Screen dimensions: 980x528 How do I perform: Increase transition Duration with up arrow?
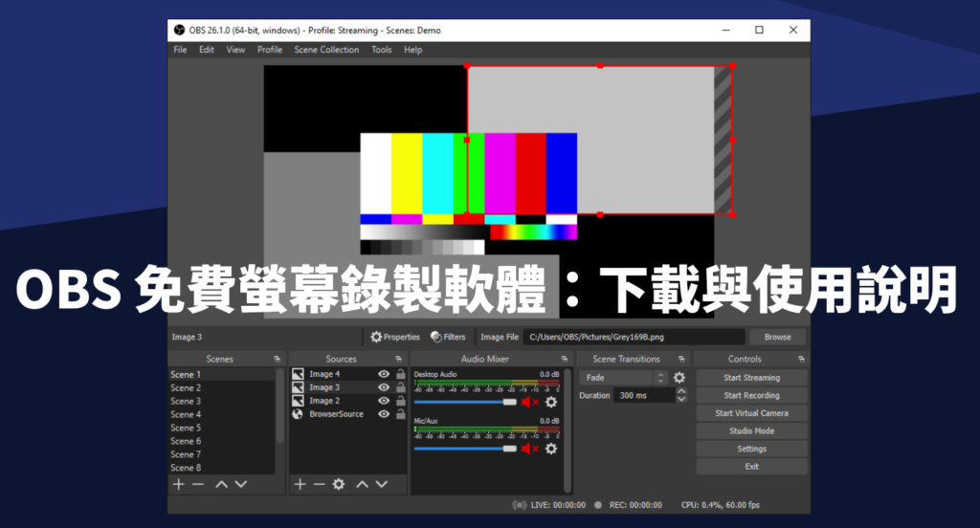click(681, 391)
